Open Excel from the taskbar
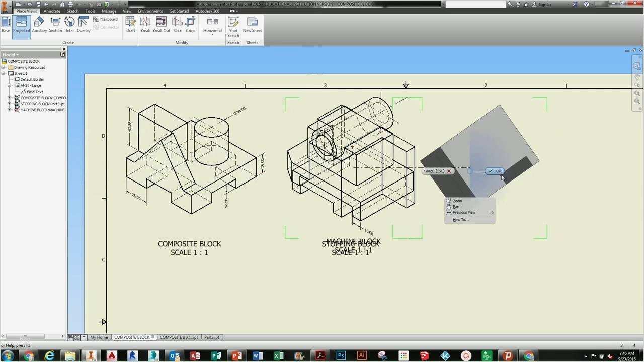The width and height of the screenshot is (644, 362). [x=278, y=356]
